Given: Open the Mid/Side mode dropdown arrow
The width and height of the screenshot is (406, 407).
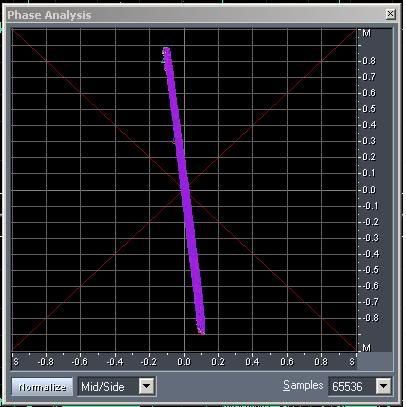Looking at the screenshot, I should 146,386.
